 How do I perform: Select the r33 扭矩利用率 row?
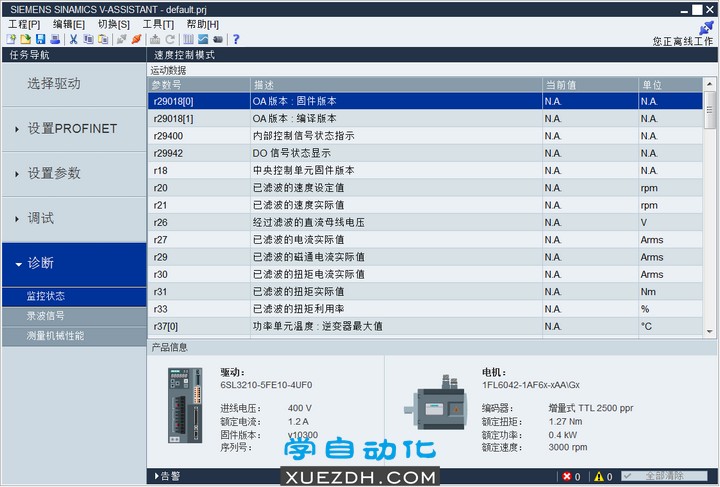pyautogui.click(x=425, y=309)
